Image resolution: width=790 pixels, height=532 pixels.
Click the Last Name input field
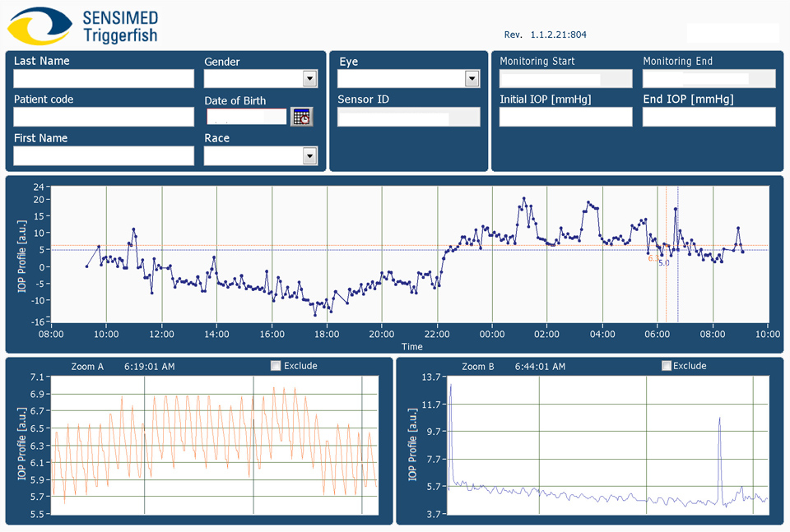[x=104, y=79]
